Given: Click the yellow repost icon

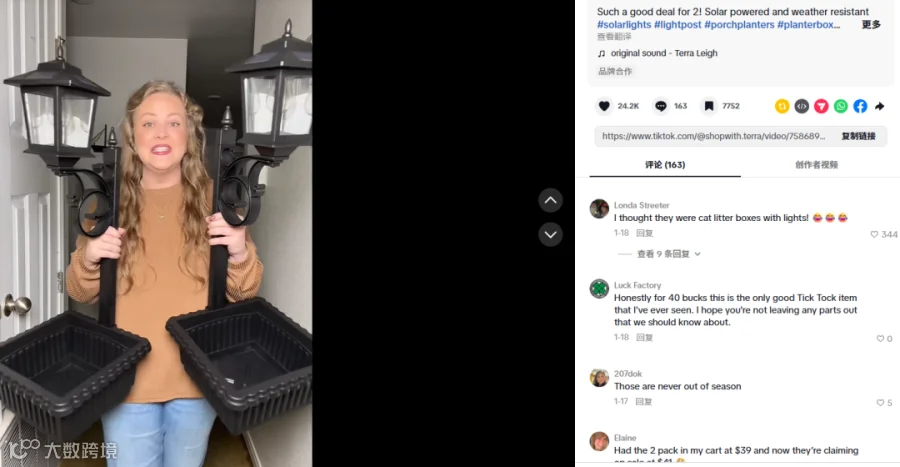Looking at the screenshot, I should click(782, 106).
